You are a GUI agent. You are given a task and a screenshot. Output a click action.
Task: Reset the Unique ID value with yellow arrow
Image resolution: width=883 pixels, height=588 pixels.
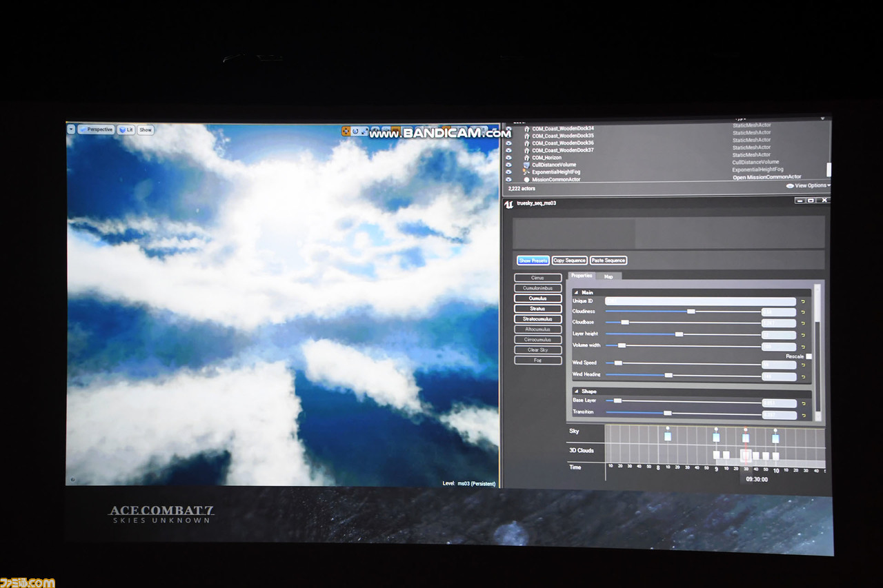[803, 302]
